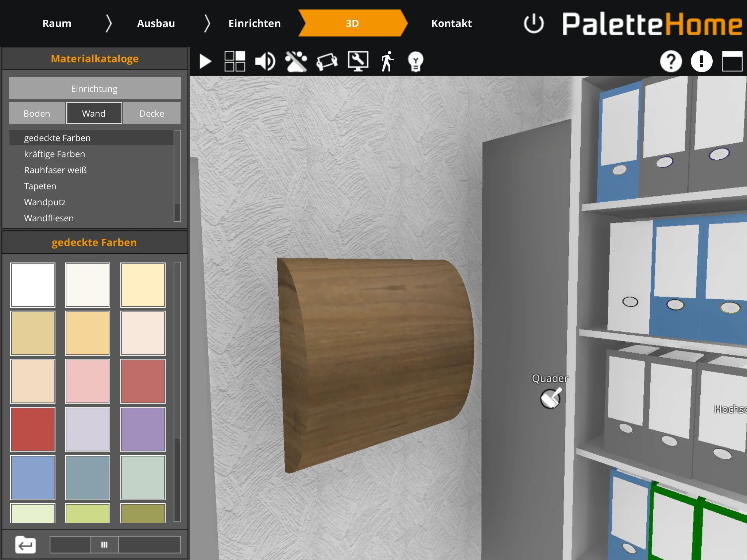The image size is (747, 560).
Task: Choose the kräftige Farben category
Action: pyautogui.click(x=91, y=154)
